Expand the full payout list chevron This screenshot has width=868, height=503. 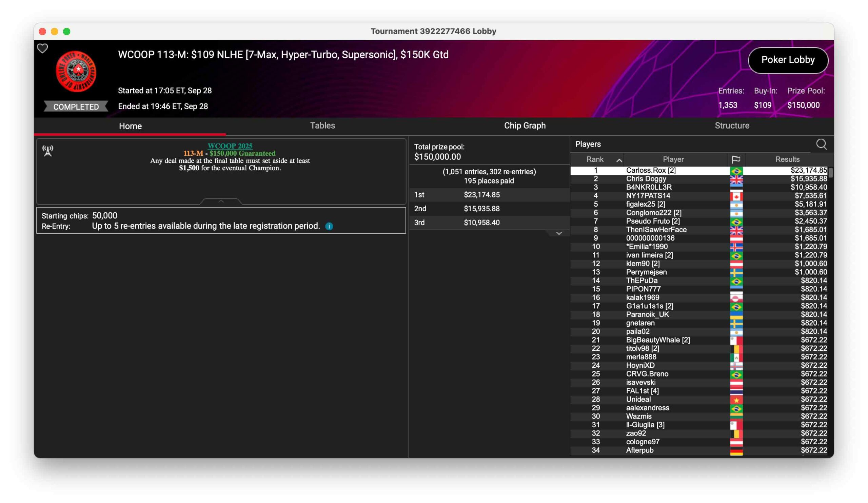pos(559,234)
